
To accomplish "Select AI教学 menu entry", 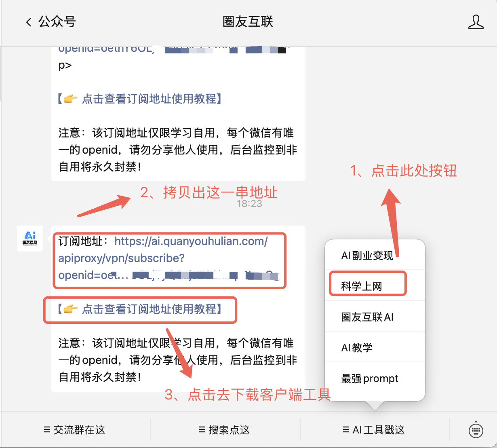I will tap(375, 347).
